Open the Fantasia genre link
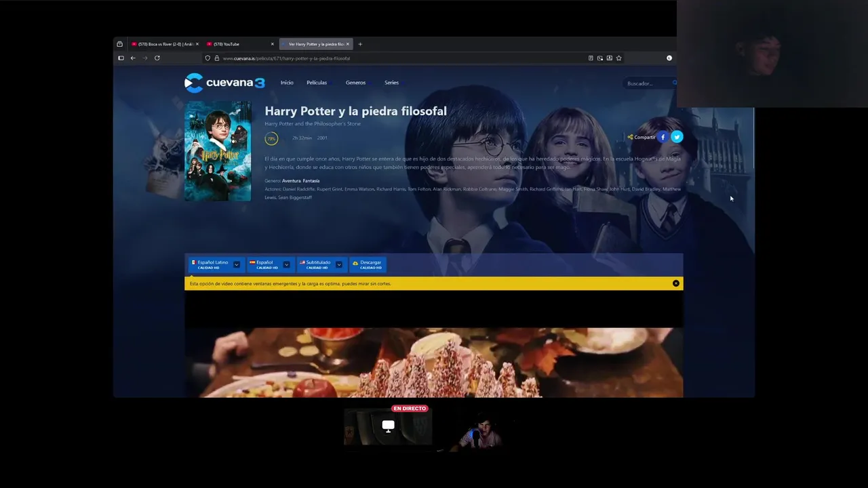This screenshot has width=868, height=488. 311,181
